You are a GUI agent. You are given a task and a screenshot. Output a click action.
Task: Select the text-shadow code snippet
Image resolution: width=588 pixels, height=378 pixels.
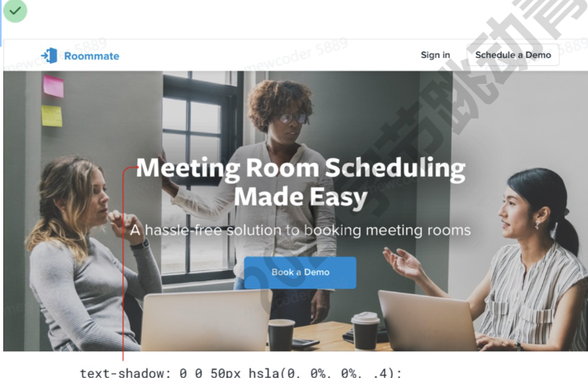coord(240,372)
